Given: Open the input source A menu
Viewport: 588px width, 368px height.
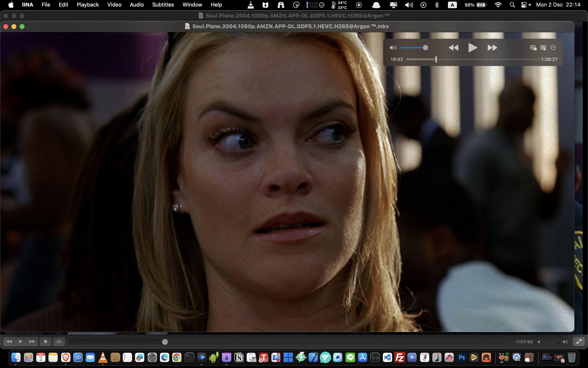Looking at the screenshot, I should pos(452,5).
